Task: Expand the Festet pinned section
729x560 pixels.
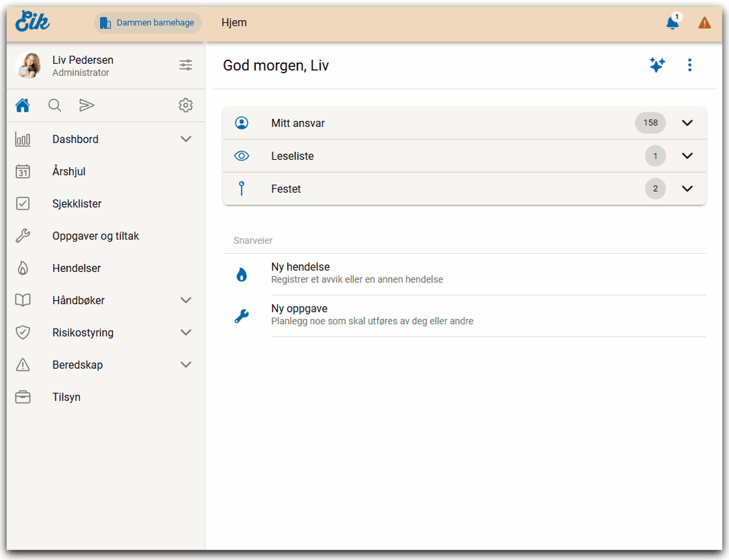Action: pyautogui.click(x=687, y=189)
